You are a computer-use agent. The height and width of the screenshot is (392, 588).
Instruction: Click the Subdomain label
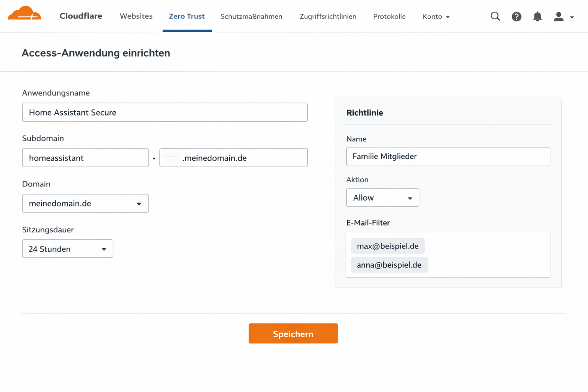coord(43,138)
